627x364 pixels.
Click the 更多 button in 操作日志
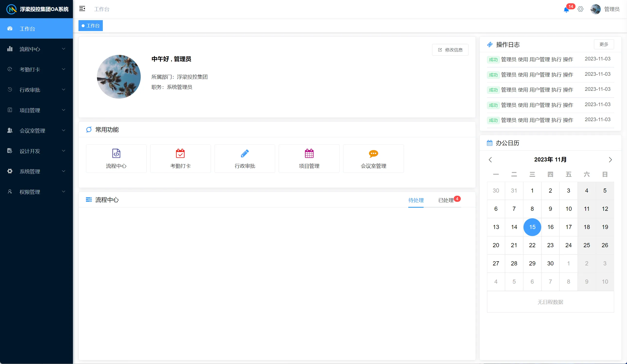pos(604,44)
